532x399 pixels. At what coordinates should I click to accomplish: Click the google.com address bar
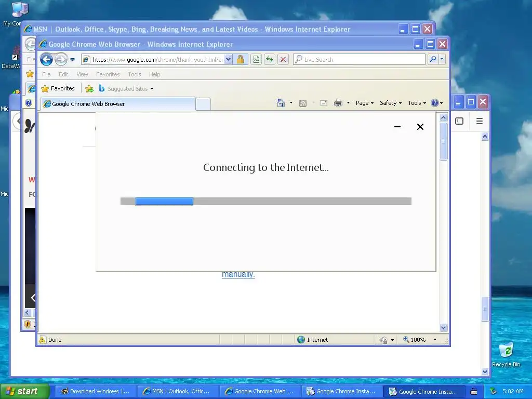point(156,60)
